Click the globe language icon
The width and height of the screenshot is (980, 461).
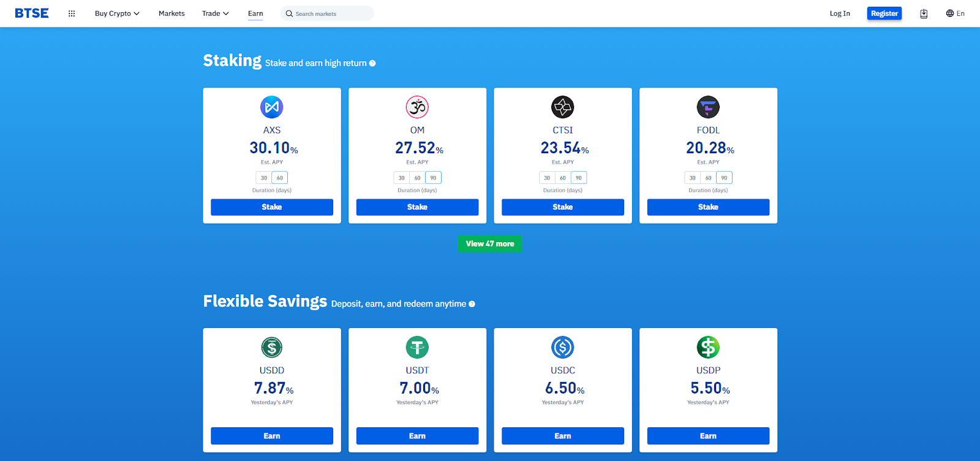[950, 13]
